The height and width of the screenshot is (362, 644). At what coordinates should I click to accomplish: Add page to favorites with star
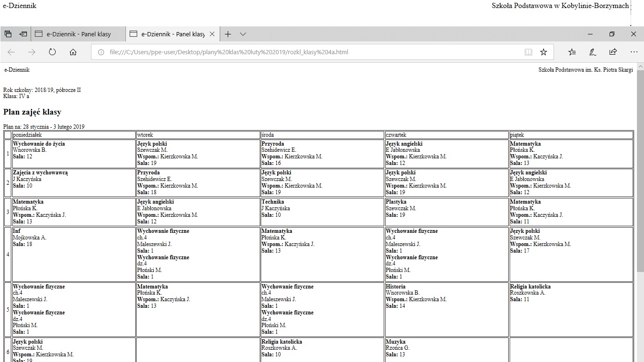(544, 52)
